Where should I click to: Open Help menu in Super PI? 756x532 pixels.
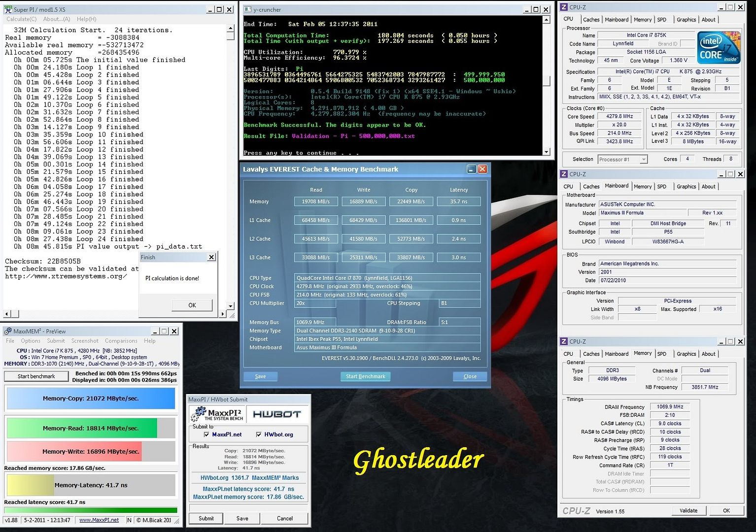pyautogui.click(x=86, y=19)
